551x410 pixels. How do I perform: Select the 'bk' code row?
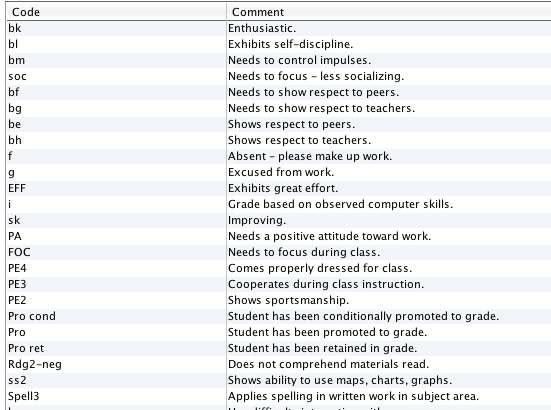(x=279, y=28)
